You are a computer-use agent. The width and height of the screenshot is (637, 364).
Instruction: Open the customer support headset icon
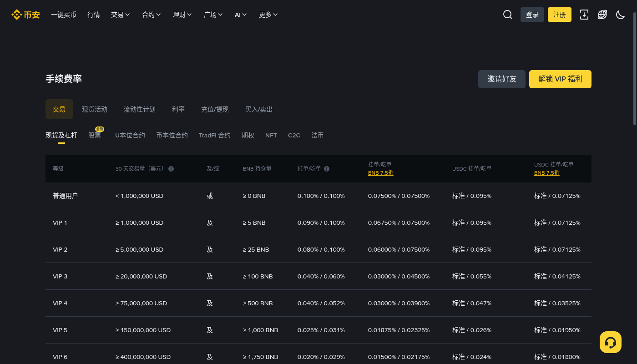pyautogui.click(x=611, y=342)
